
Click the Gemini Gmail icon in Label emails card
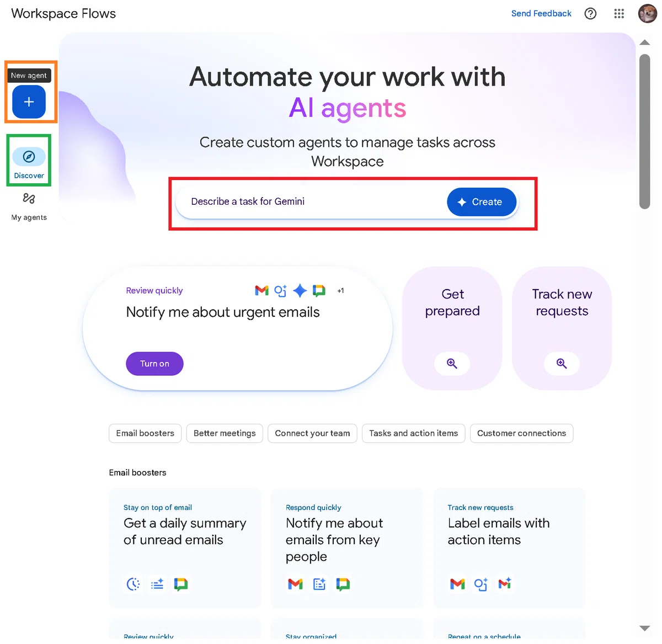[x=504, y=583]
